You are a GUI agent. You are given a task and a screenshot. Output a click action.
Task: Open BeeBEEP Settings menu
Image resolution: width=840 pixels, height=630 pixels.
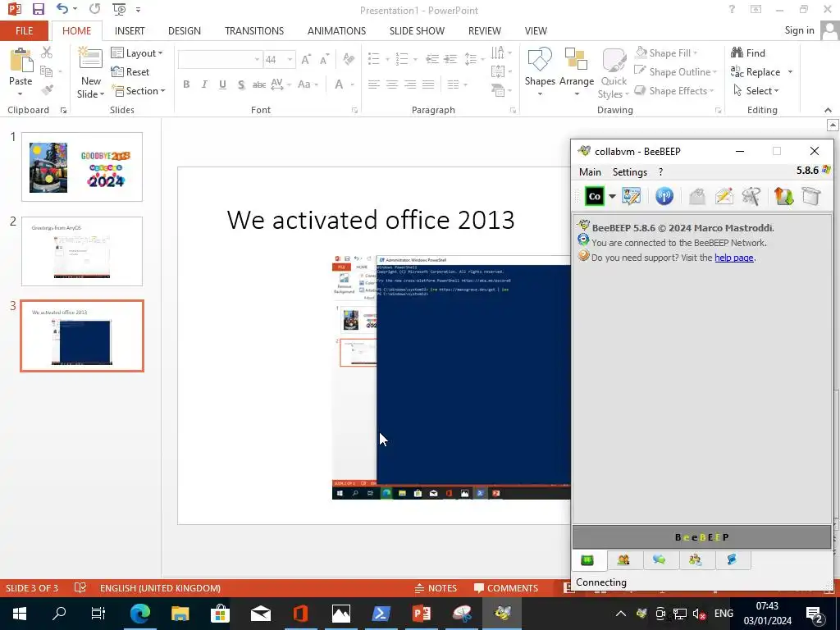coord(629,172)
